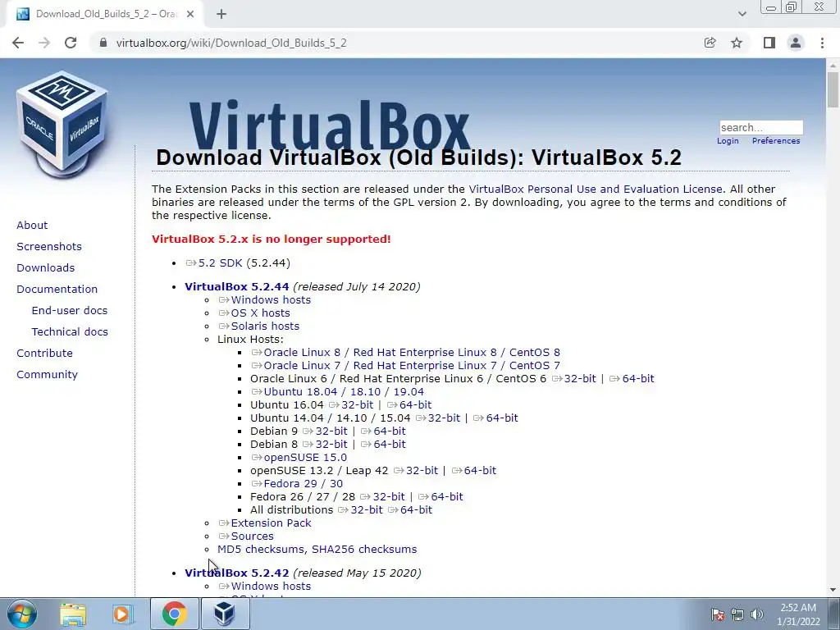Open the Chrome profile avatar
Screen dimensions: 840x630
click(796, 43)
